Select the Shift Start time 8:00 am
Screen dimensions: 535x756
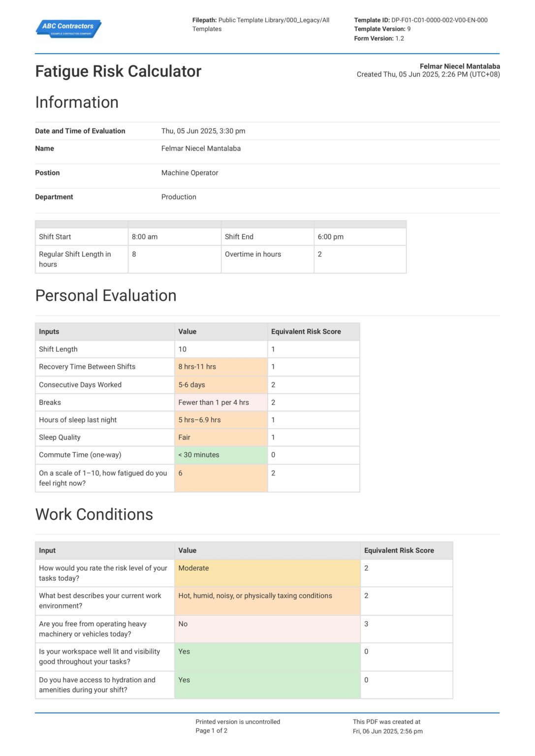(x=145, y=237)
